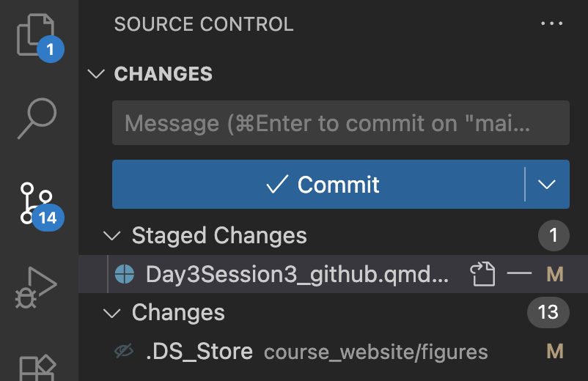Click the Commit button

(x=318, y=184)
